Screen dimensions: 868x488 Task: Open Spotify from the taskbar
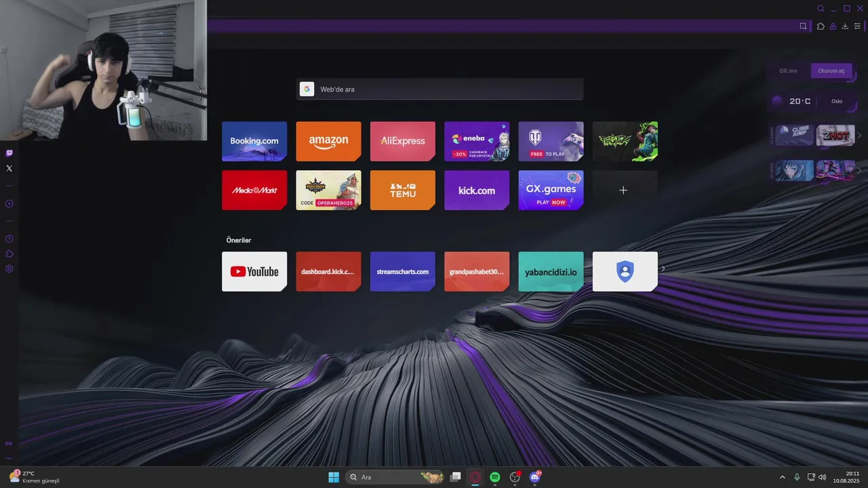(495, 477)
